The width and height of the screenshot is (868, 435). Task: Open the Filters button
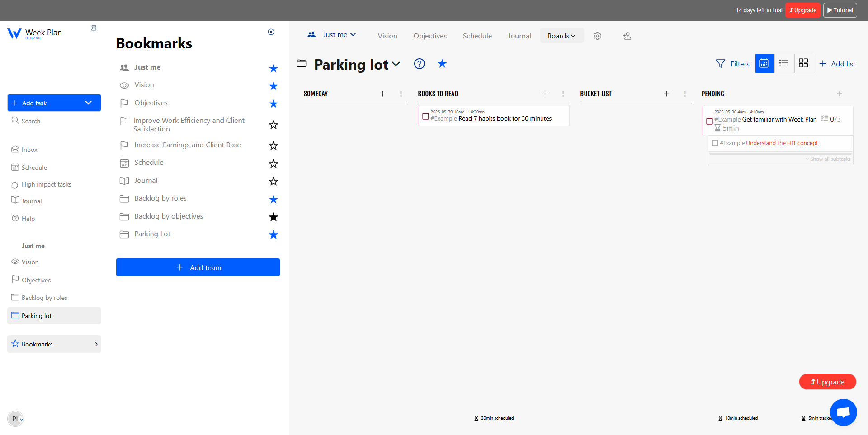pos(733,64)
